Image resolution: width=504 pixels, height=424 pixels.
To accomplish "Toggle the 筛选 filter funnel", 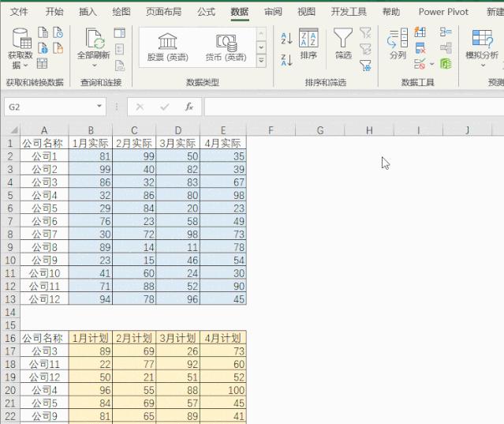I will pyautogui.click(x=343, y=44).
